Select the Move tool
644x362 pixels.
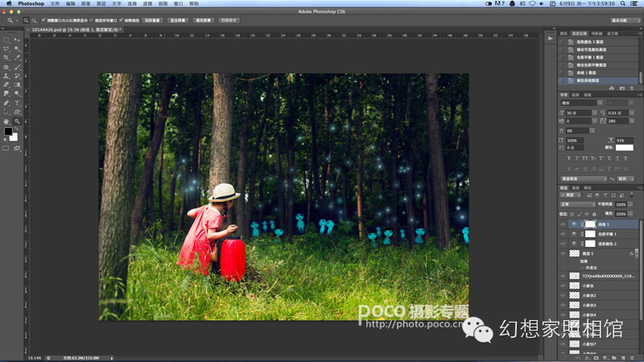17,39
